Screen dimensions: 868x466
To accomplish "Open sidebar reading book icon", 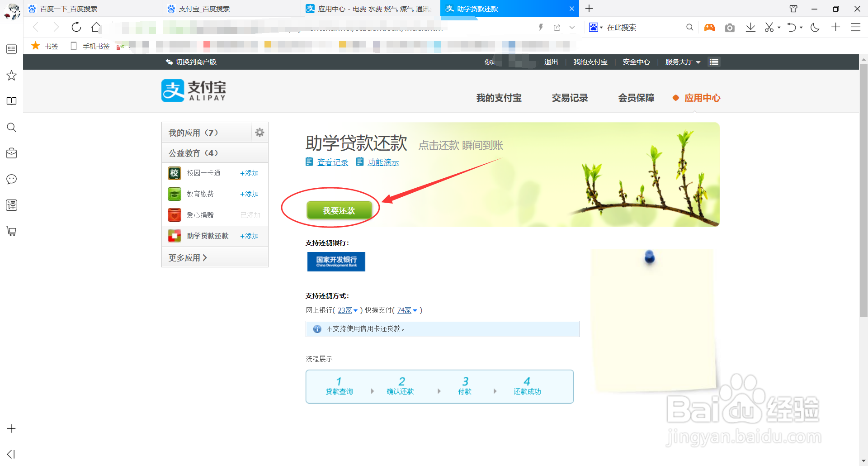I will point(11,101).
